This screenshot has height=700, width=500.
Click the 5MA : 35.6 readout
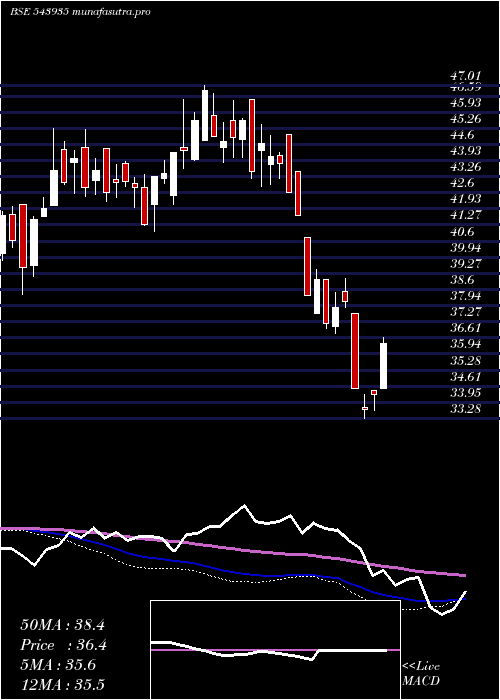click(x=58, y=665)
